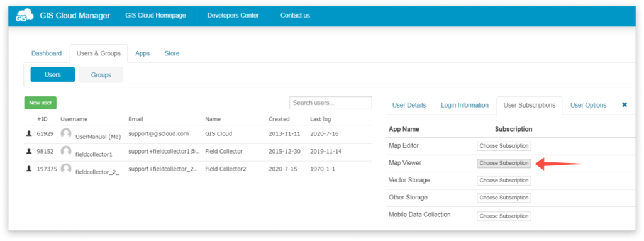Image resolution: width=644 pixels, height=241 pixels.
Task: Sort by the Created column header
Action: click(279, 120)
